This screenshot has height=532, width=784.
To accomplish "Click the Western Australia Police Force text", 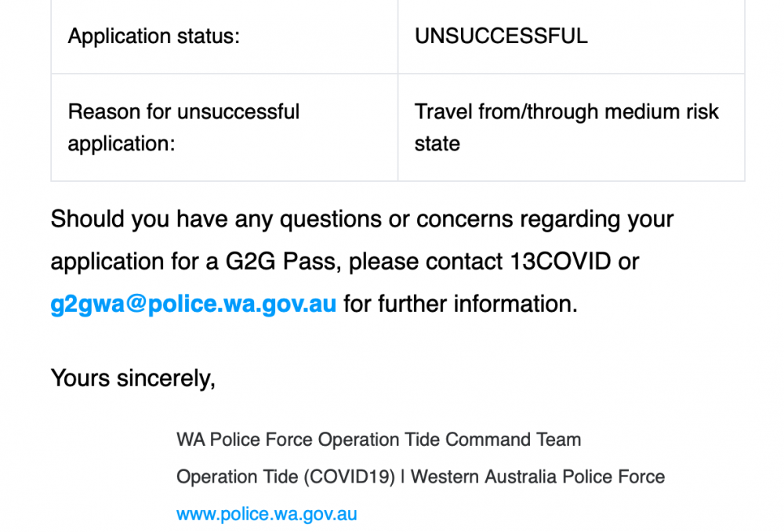I will [x=538, y=476].
